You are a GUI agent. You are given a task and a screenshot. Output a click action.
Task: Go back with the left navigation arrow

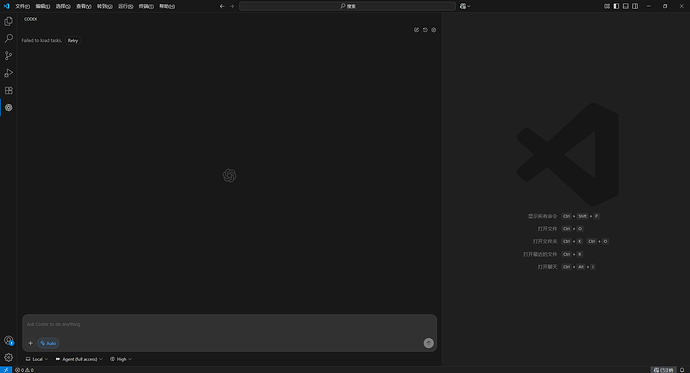tap(222, 6)
